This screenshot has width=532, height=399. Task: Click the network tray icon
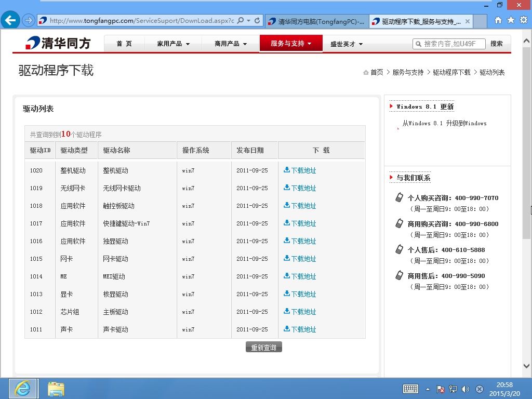pos(453,389)
